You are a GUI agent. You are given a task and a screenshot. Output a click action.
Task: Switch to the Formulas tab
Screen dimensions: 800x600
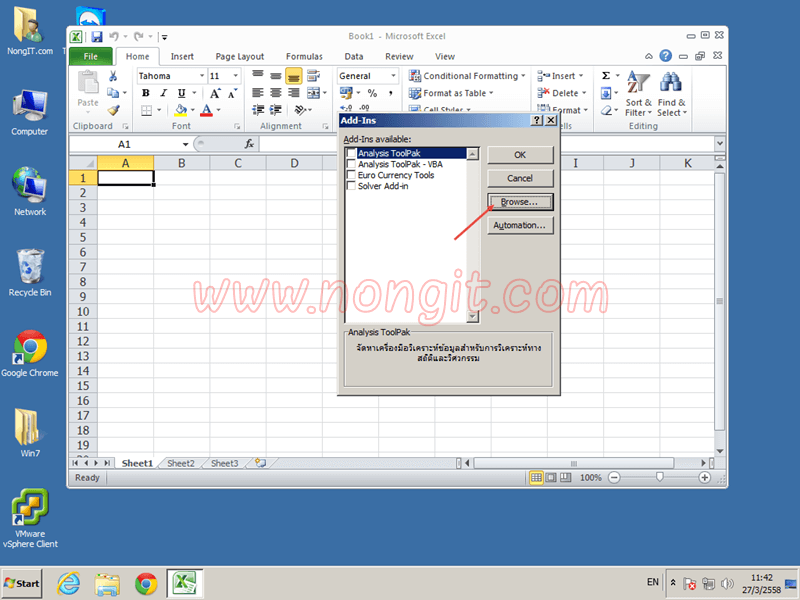[304, 57]
